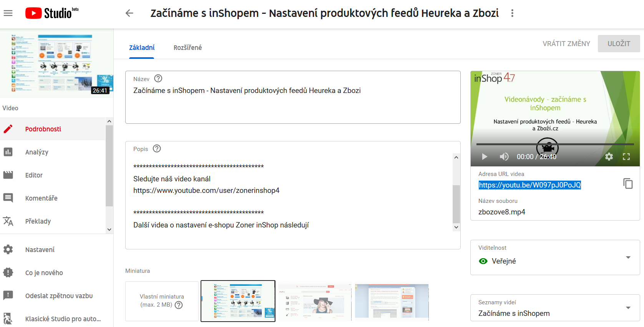Click the back arrow next to title
This screenshot has height=327, width=644.
coord(129,13)
